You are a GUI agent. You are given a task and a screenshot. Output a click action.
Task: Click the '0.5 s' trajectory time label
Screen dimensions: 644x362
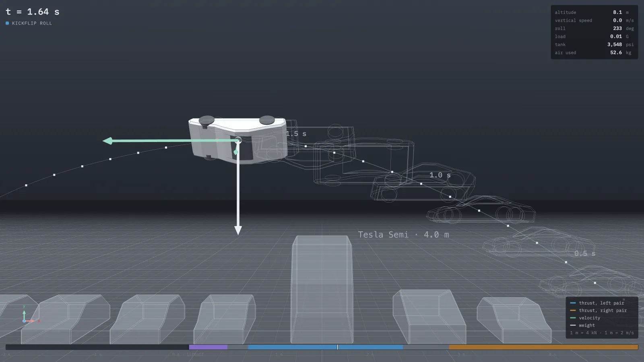(585, 253)
